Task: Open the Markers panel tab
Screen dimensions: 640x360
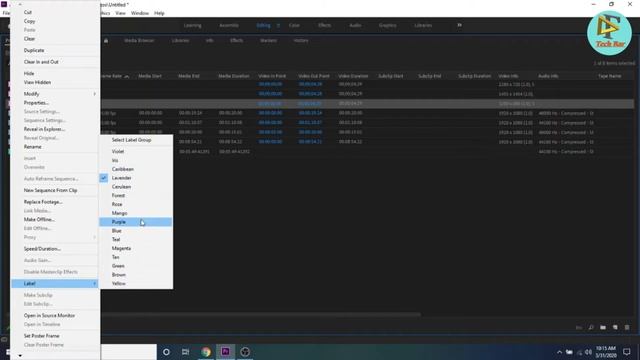Action: (269, 41)
